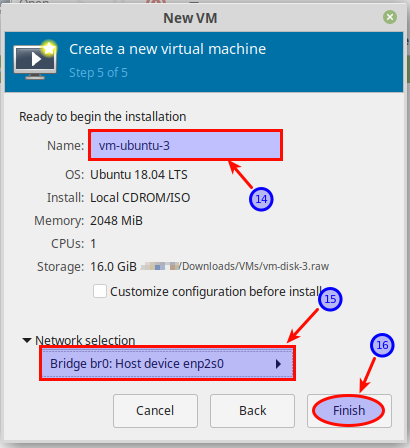Click the Install value Local CDROM/ISO
410x448 pixels.
pos(140,198)
